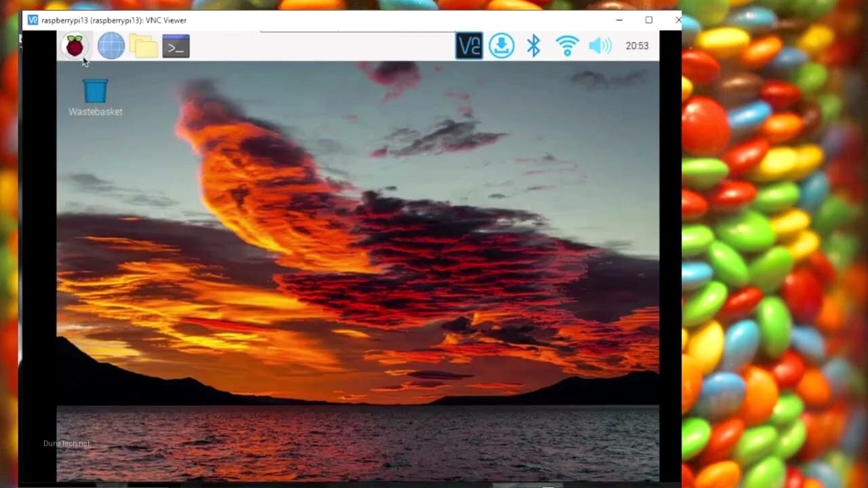Screen dimensions: 868x488
Task: Minimize the VNC Viewer window
Action: coord(619,20)
